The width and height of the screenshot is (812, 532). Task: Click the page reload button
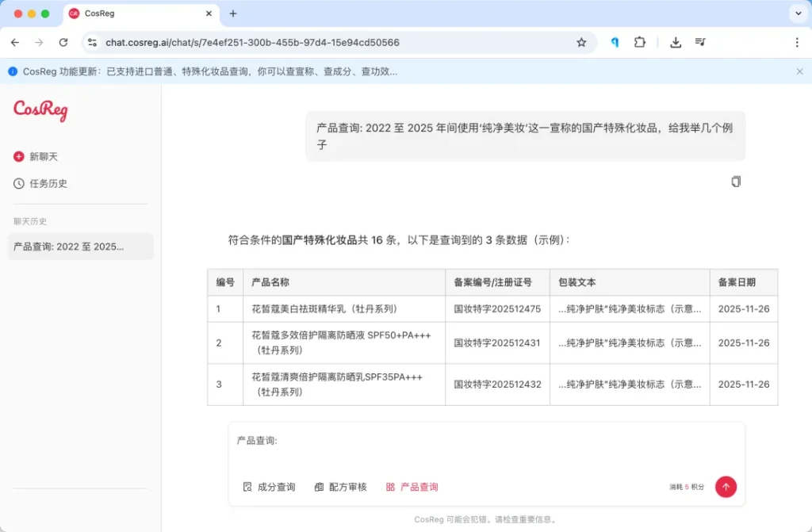click(63, 43)
